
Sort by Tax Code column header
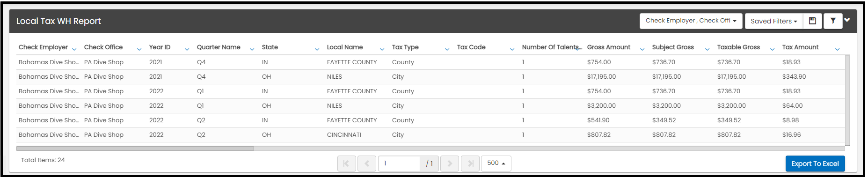(x=471, y=47)
